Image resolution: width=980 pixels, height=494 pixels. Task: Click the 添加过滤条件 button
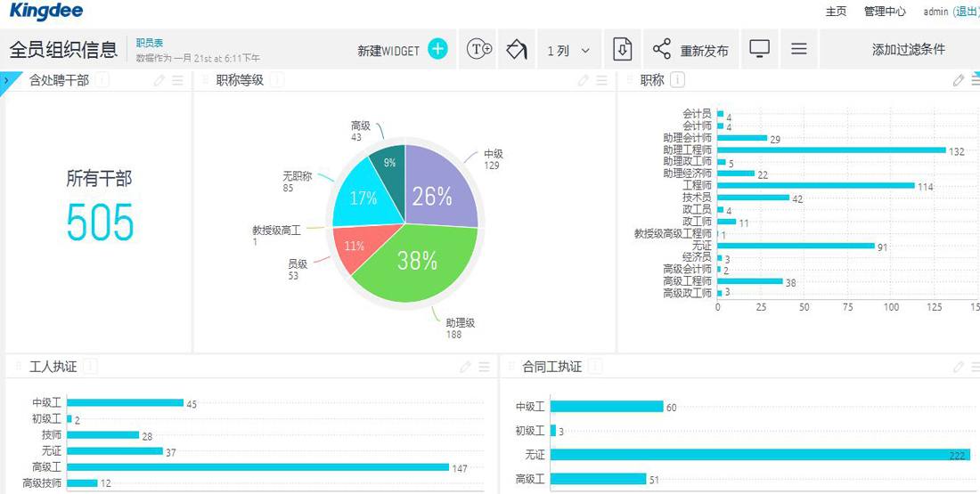coord(908,50)
